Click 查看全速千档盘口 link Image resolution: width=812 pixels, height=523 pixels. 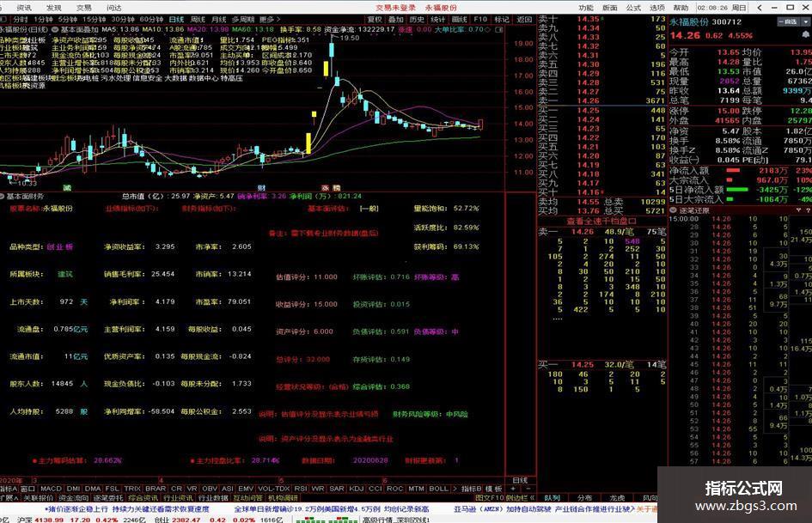(x=601, y=221)
